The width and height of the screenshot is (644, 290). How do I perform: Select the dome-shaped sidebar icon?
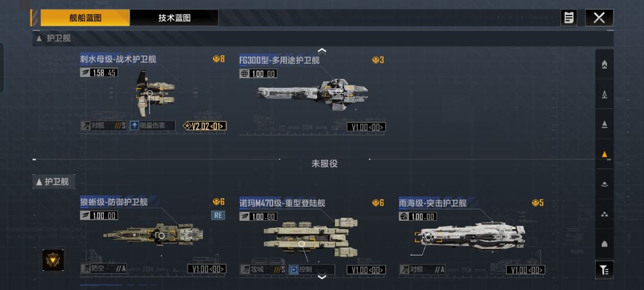(604, 244)
